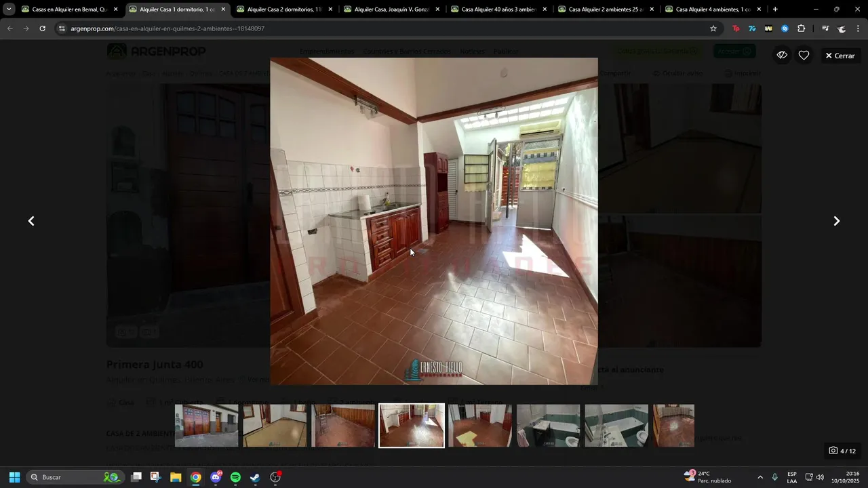Switch to the Alquiler Casa, Joaquín V. González tab
868x488 pixels.
tap(391, 9)
